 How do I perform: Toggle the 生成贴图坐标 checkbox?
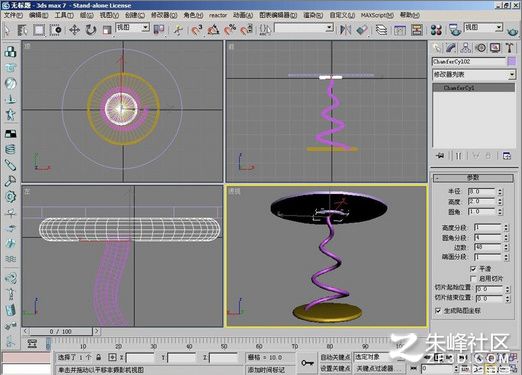pyautogui.click(x=438, y=311)
